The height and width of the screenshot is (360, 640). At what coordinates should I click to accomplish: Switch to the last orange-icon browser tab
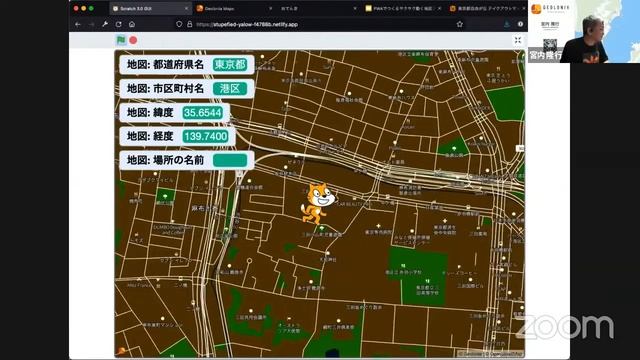pyautogui.click(x=487, y=8)
